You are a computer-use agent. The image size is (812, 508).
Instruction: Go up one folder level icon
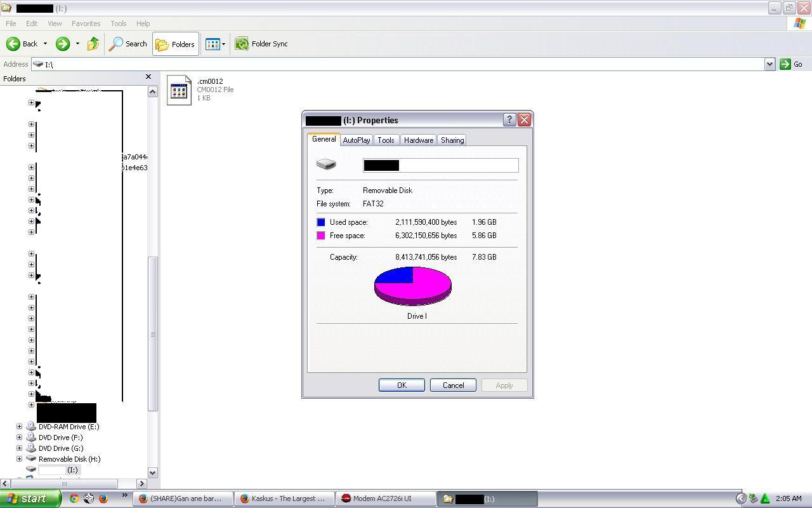93,44
